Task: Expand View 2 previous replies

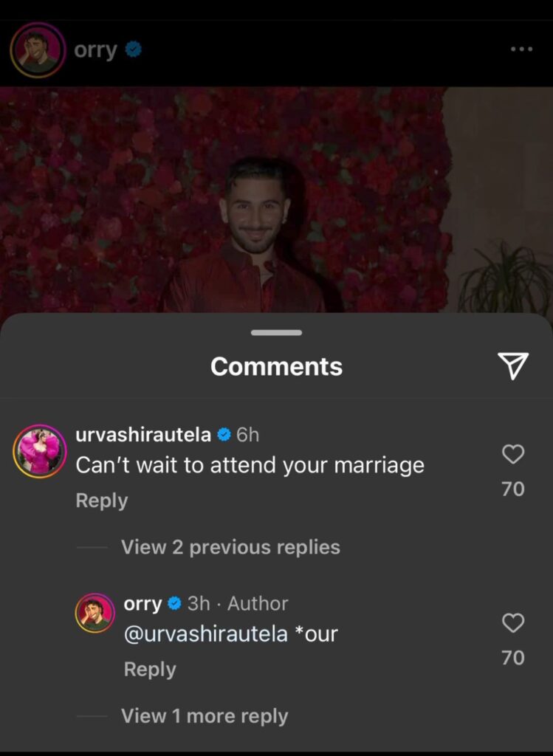Action: [x=230, y=547]
